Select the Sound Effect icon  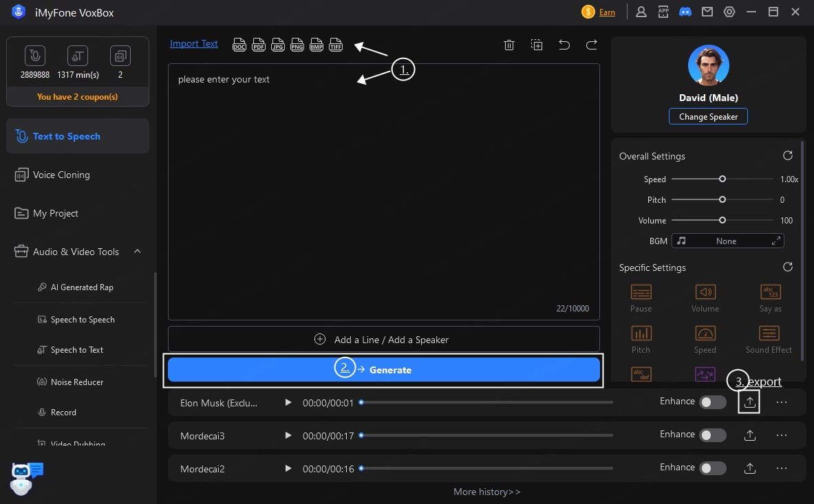click(x=769, y=333)
